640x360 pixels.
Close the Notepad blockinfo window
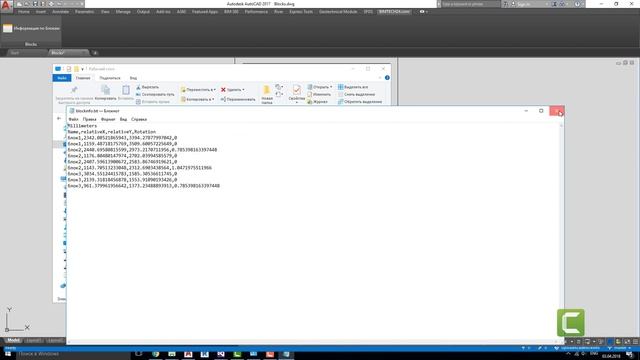click(x=557, y=111)
